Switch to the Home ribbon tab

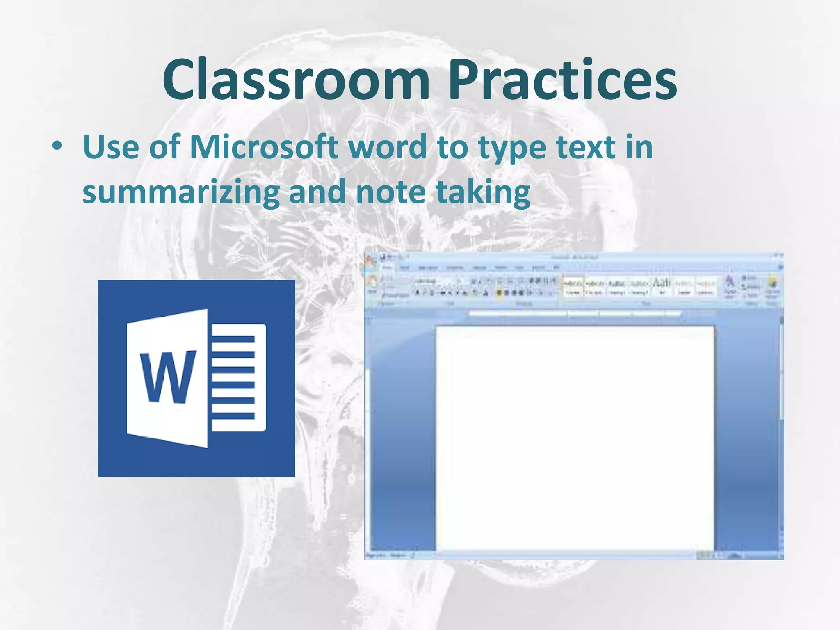pyautogui.click(x=387, y=267)
